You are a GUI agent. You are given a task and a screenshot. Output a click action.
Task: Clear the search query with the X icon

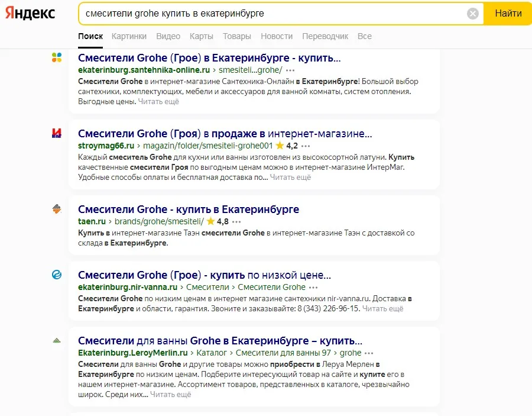(473, 14)
